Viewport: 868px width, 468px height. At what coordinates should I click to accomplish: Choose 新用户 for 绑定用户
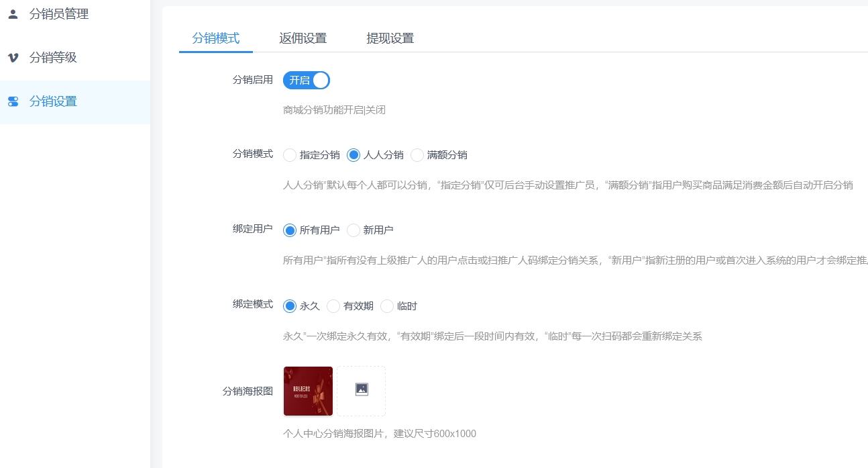coord(370,230)
